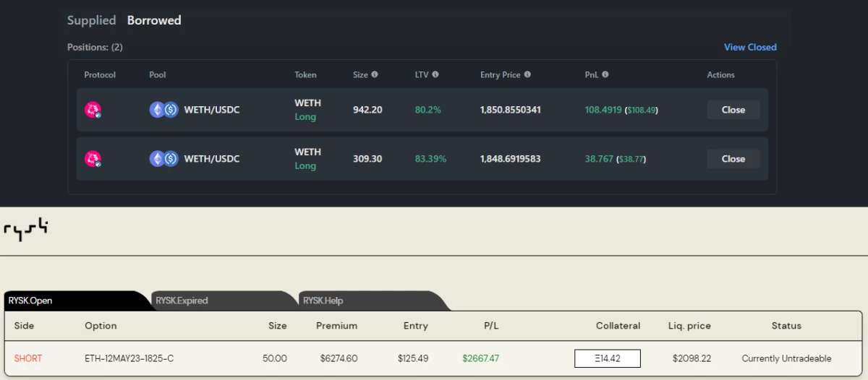Image resolution: width=868 pixels, height=380 pixels.
Task: Select the Borrowed tab
Action: [x=154, y=20]
